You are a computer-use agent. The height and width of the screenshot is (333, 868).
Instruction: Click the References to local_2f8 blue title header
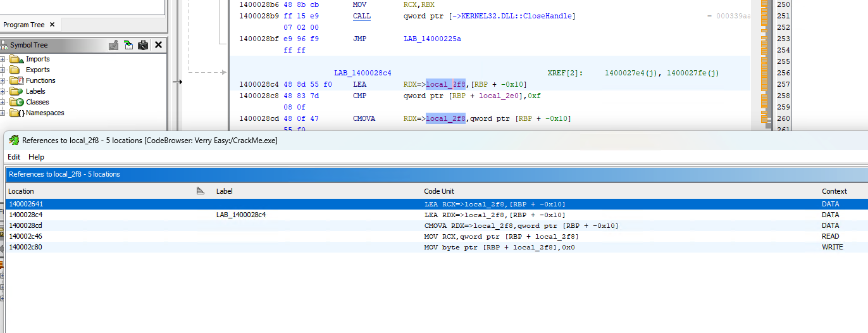point(437,174)
